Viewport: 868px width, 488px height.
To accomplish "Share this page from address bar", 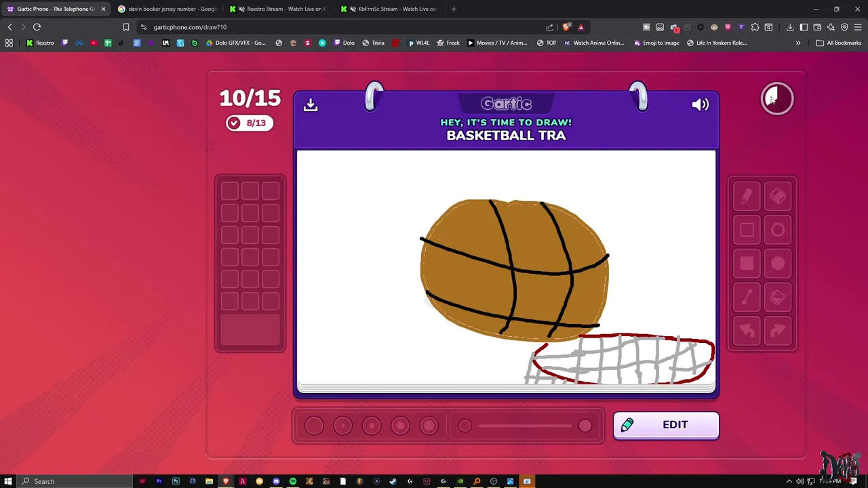I will [550, 27].
